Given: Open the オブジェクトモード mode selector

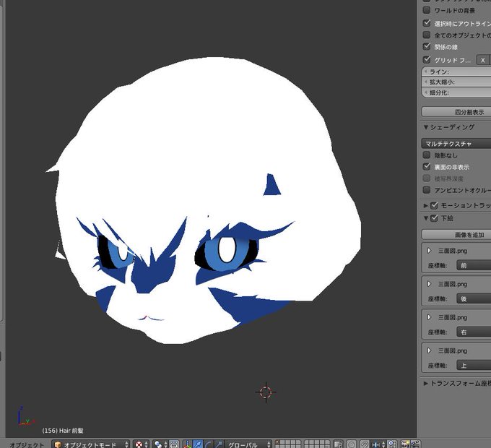Looking at the screenshot, I should tap(90, 444).
